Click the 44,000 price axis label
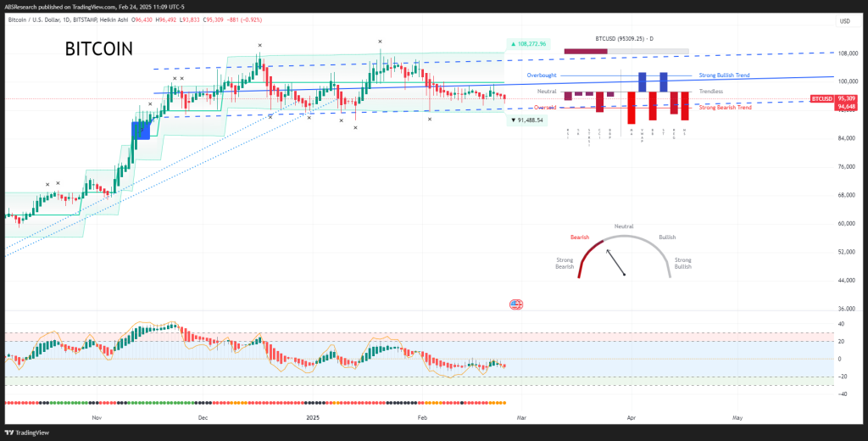Image resolution: width=868 pixels, height=441 pixels. point(847,281)
